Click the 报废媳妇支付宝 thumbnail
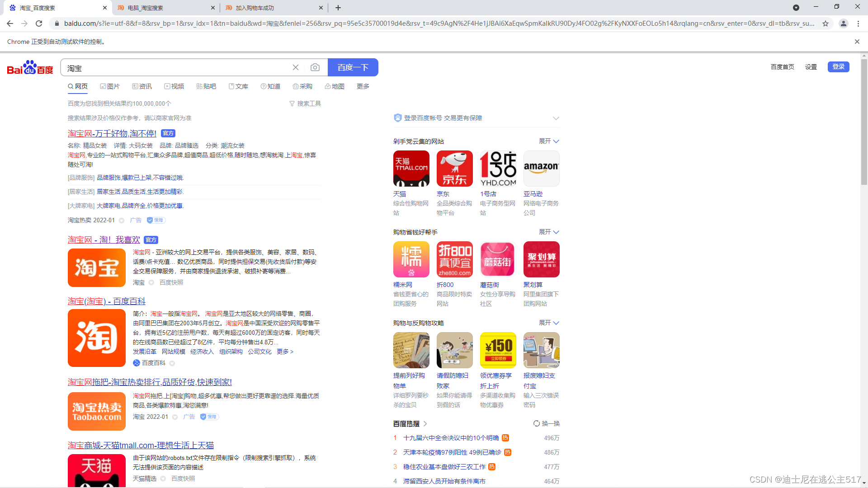 (541, 350)
